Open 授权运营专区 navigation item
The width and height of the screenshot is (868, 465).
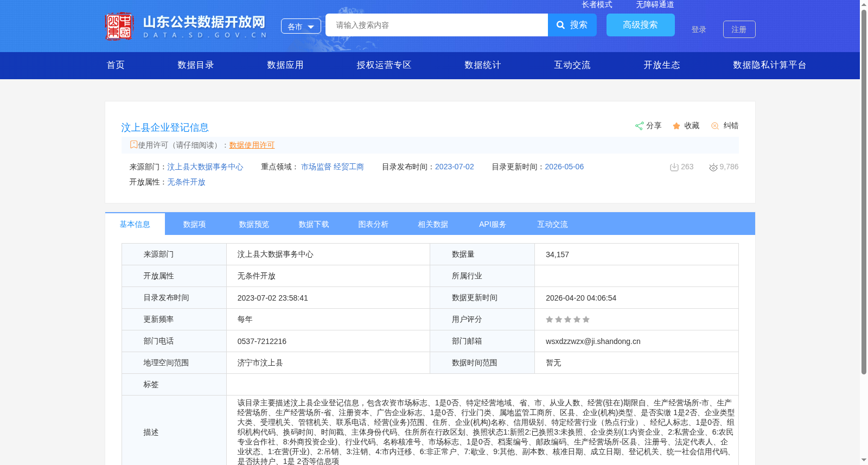[x=384, y=65]
